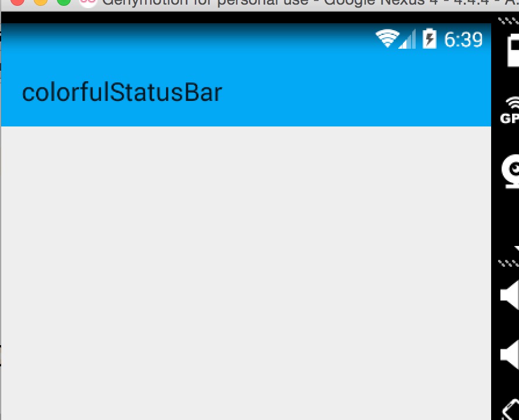Click the yellow minimize window button
The image size is (519, 420).
(x=41, y=2)
